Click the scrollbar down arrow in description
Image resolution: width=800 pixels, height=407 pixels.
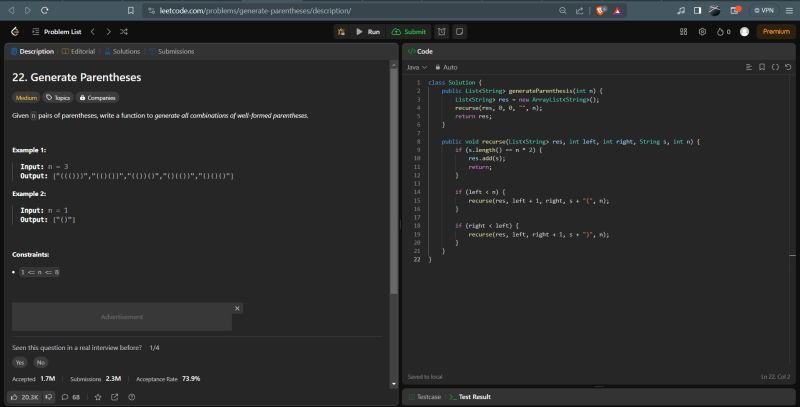coord(393,384)
